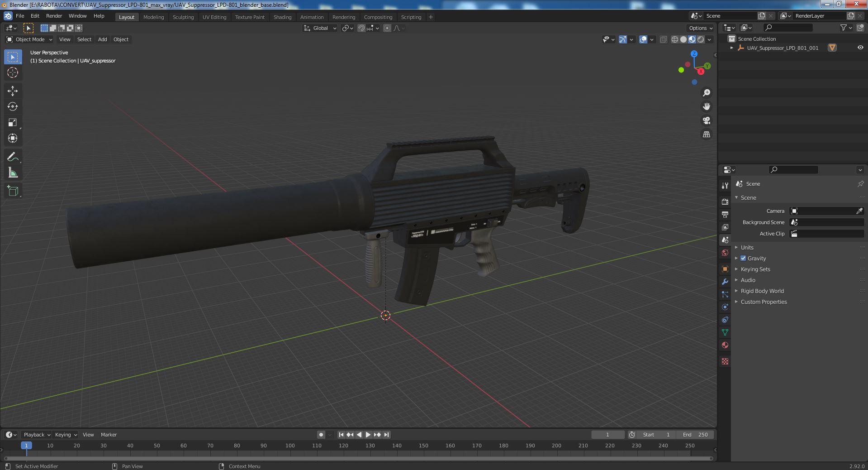Viewport: 868px width, 470px height.
Task: Open the Render properties tab
Action: point(725,201)
